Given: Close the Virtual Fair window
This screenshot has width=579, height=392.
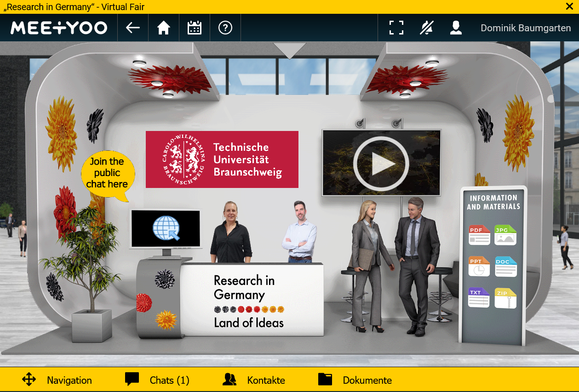Looking at the screenshot, I should (x=569, y=6).
